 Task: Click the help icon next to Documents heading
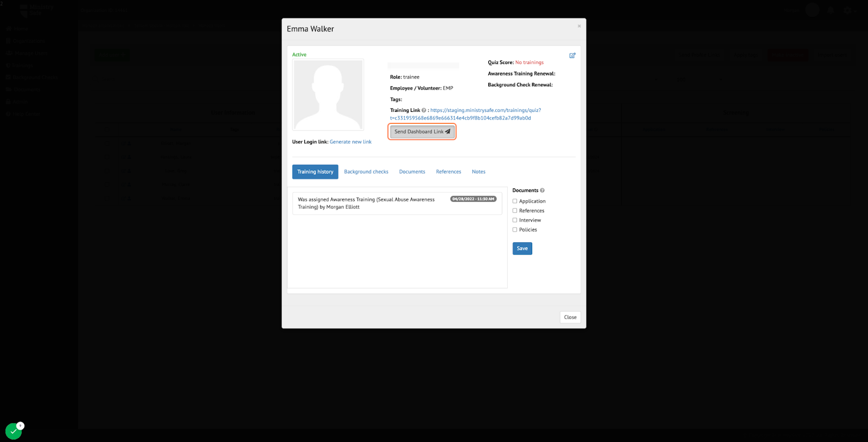coord(542,191)
